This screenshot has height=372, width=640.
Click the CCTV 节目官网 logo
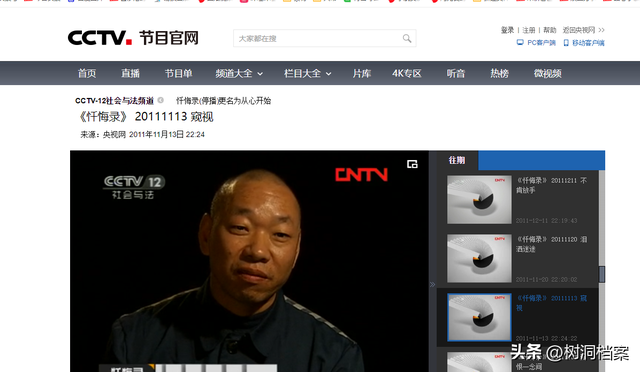133,38
